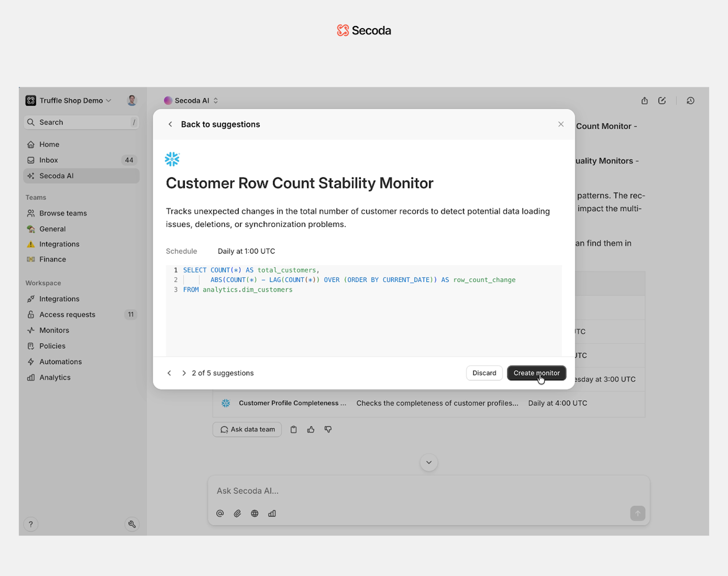Select Secoda AI in the sidebar
This screenshot has width=728, height=576.
[81, 176]
